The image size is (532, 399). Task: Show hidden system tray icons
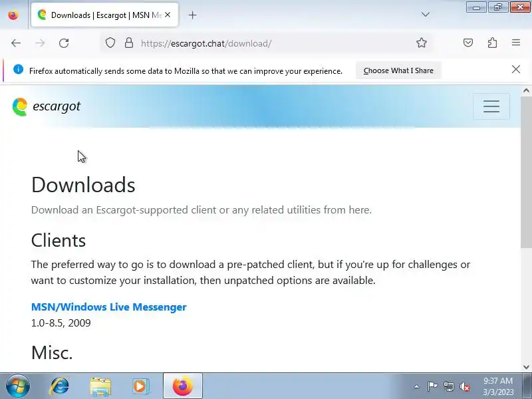point(416,386)
